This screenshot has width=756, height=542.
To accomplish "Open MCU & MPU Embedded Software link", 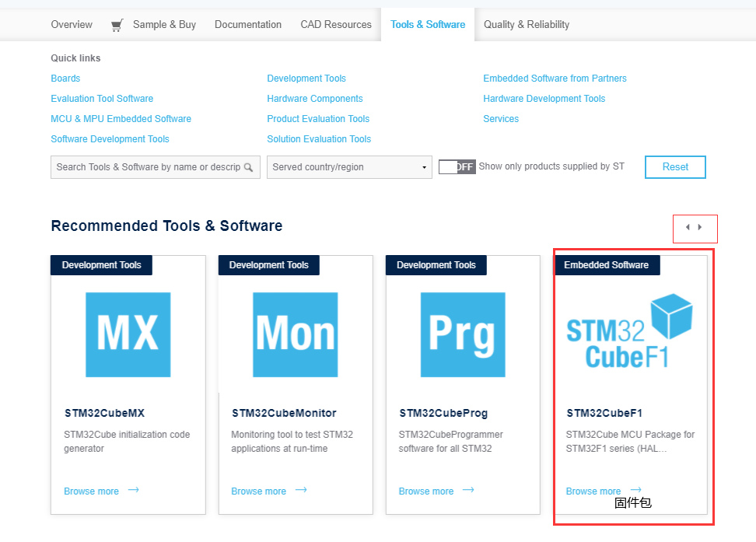I will [x=121, y=119].
